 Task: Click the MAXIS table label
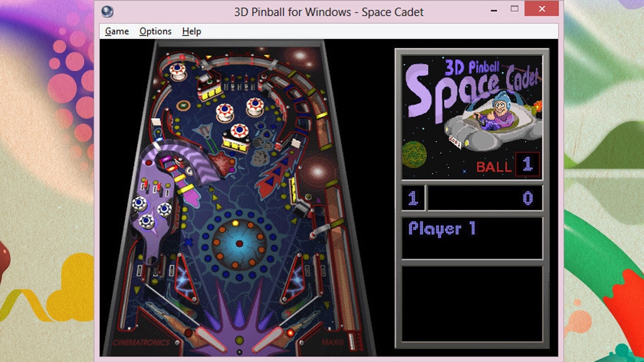[x=333, y=341]
